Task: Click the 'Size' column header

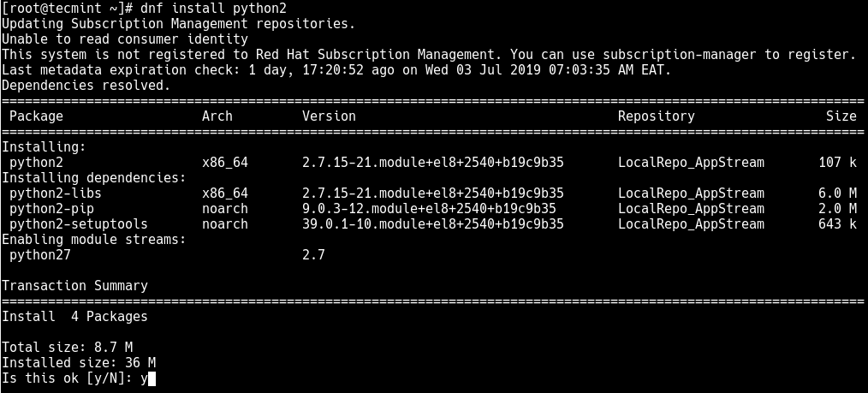Action: click(x=841, y=116)
